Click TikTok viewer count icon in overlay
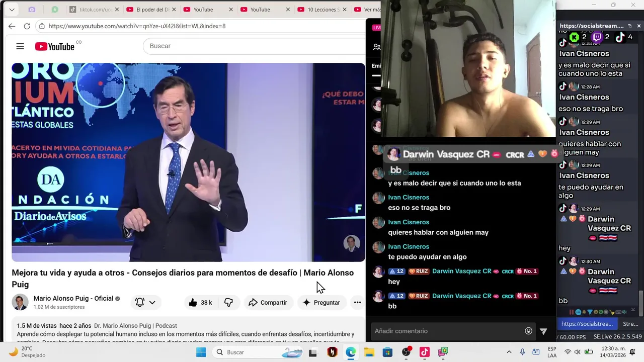Viewport: 644px width, 362px height. 620,37
